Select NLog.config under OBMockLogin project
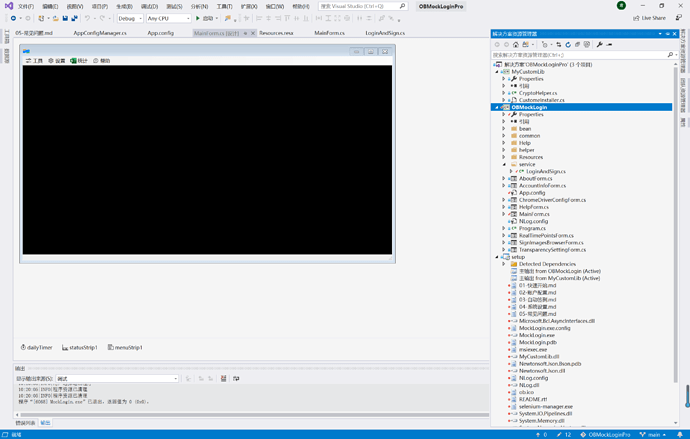Viewport: 690px width, 439px height. 533,221
